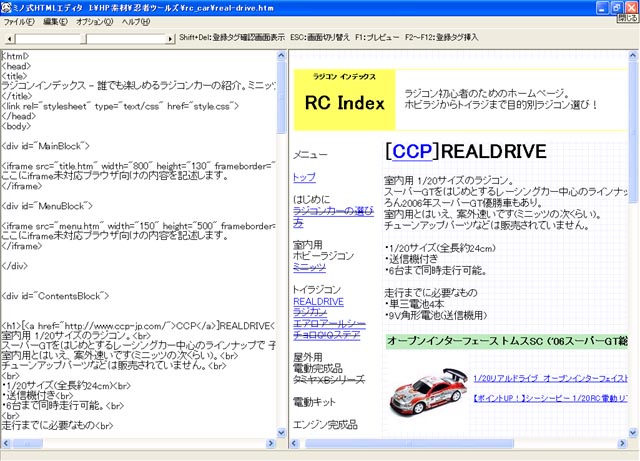Click the F1:プレビュー hint text
The height and width of the screenshot is (461, 640).
coord(377,37)
